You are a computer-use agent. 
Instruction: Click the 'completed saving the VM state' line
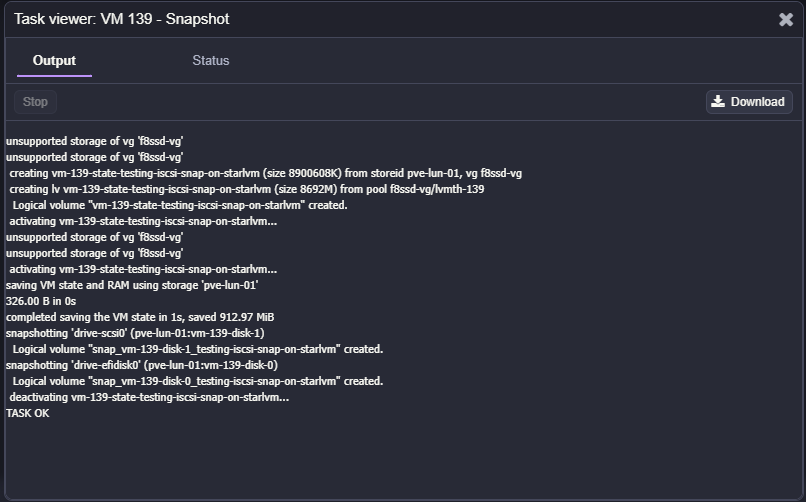(140, 317)
